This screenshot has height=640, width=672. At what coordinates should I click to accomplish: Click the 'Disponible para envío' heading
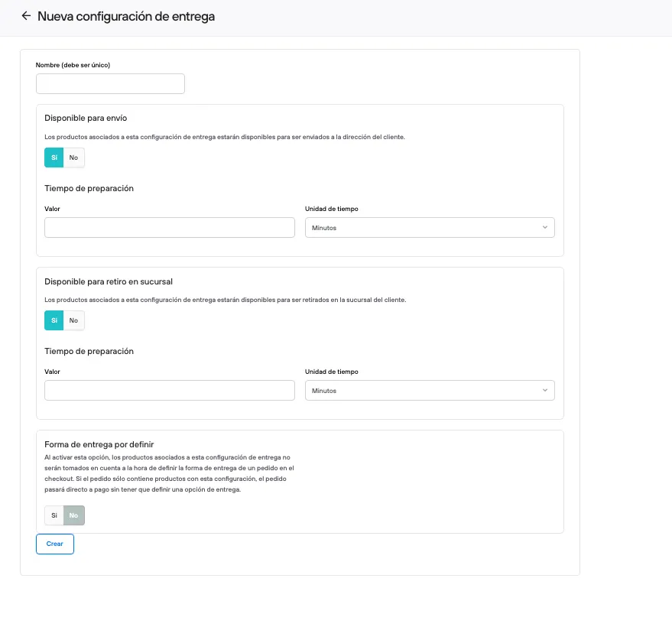pyautogui.click(x=86, y=118)
